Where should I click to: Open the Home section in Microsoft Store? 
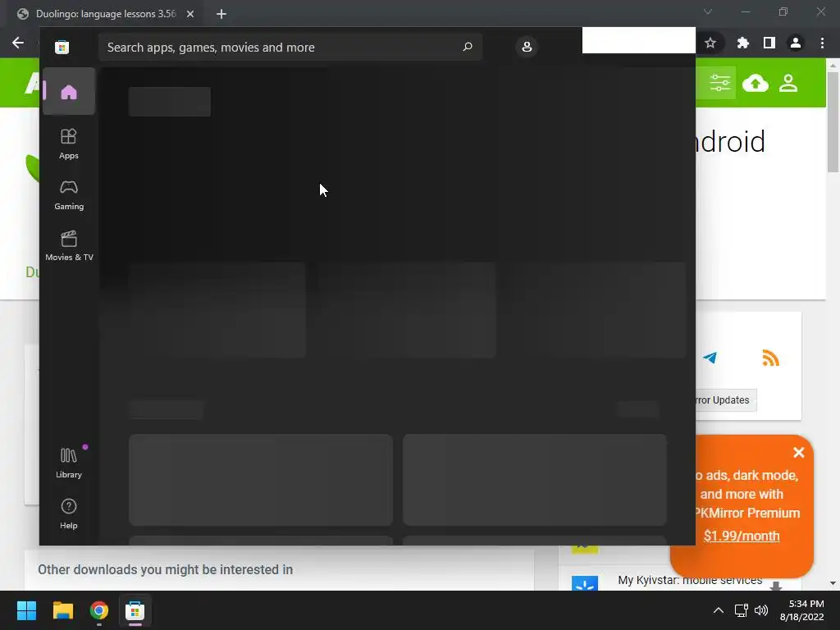pos(69,92)
